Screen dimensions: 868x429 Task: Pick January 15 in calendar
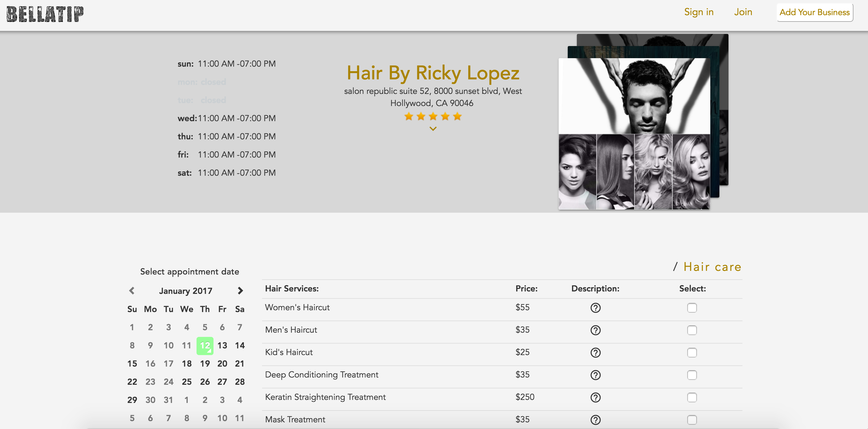(132, 364)
